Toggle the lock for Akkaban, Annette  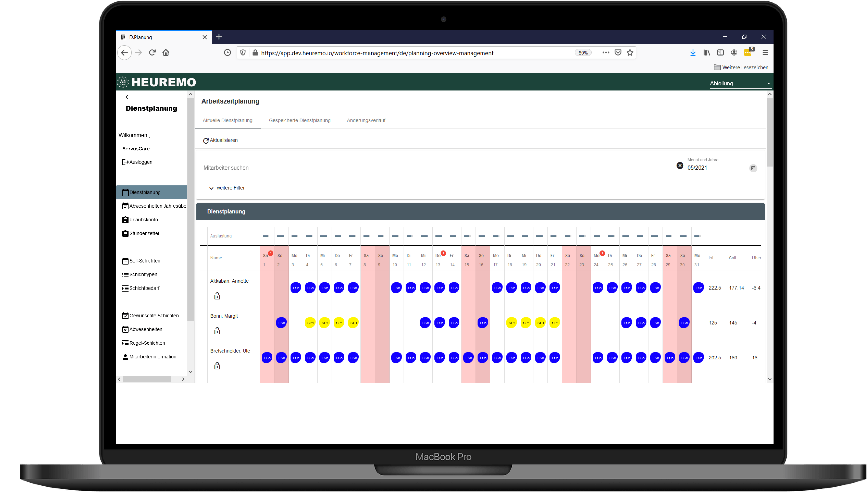click(217, 296)
